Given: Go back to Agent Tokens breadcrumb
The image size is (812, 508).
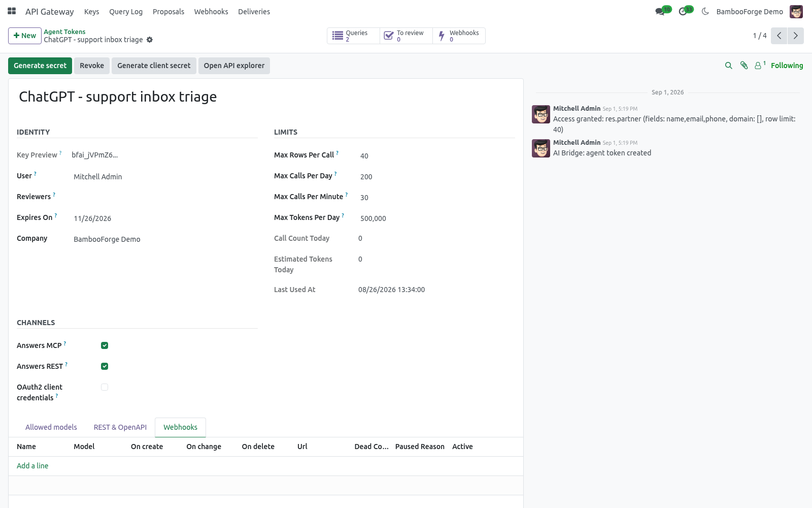Looking at the screenshot, I should coord(64,31).
